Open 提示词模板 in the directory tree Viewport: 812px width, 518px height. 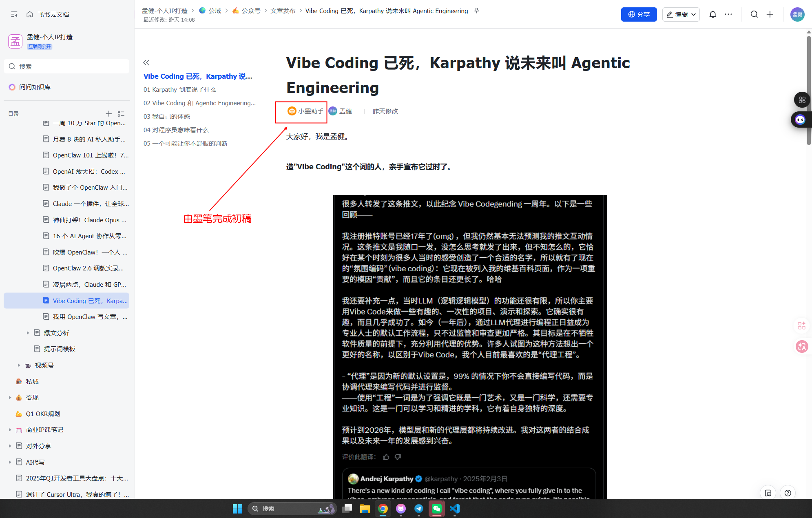(60, 349)
